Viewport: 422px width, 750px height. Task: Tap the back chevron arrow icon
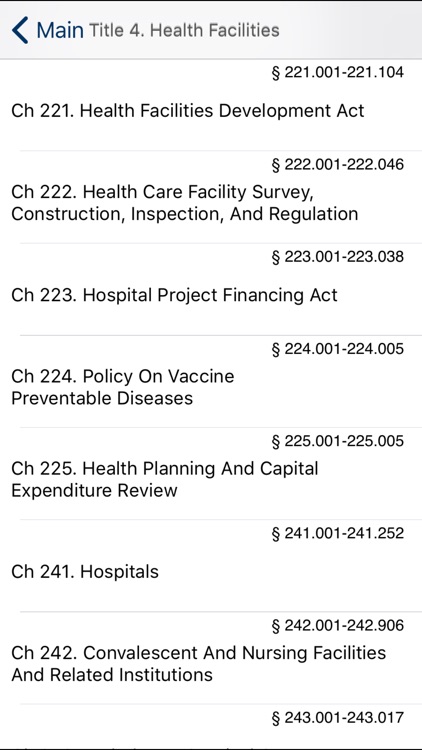point(20,30)
